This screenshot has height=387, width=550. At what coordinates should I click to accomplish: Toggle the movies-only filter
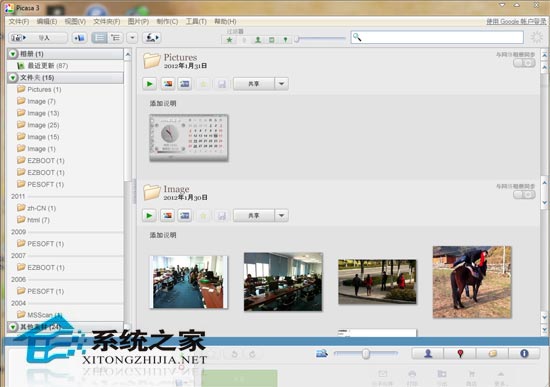[x=271, y=40]
